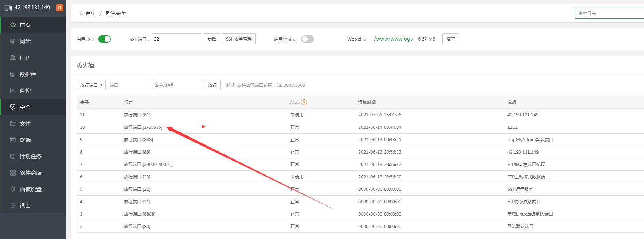This screenshot has height=239, width=644.
Task: Enable the 启用禁ping toggle switch
Action: (x=307, y=39)
